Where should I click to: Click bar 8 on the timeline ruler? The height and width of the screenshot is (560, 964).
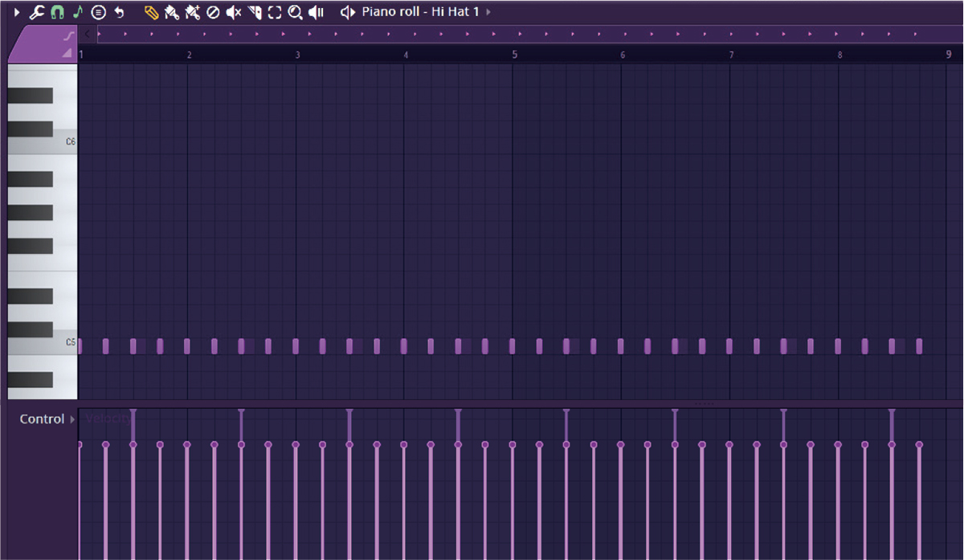(839, 55)
